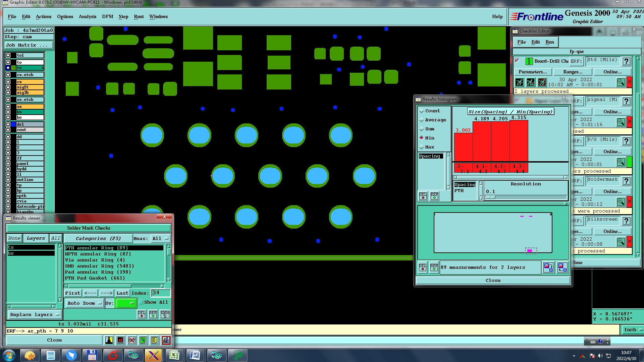Open the Replace layers dropdown
Viewport: 644px width, 362px height.
coord(35,315)
